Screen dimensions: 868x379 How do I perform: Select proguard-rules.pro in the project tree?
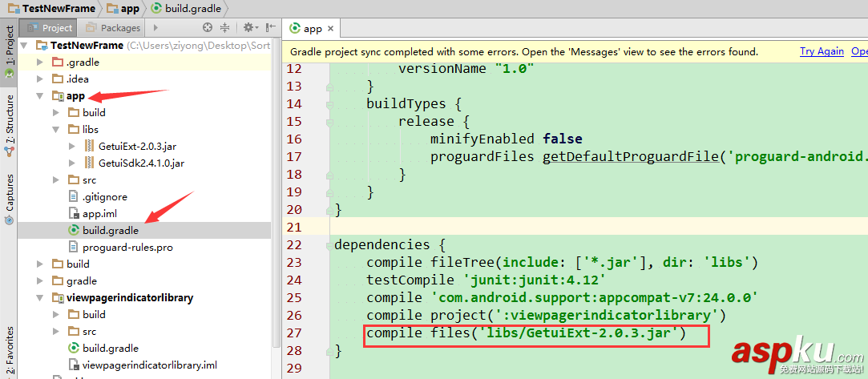[x=127, y=247]
